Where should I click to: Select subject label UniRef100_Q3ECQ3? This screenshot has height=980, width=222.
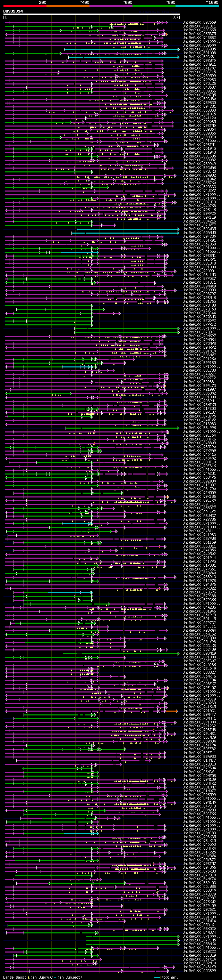[x=199, y=371]
